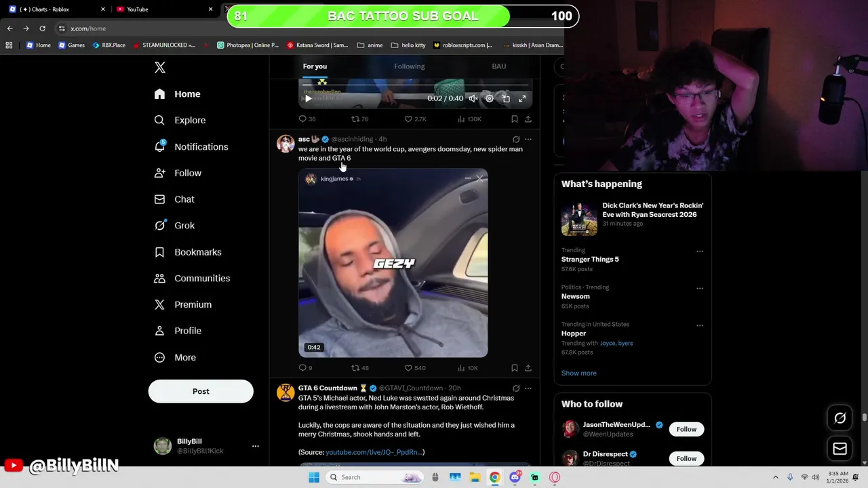Share the asc post

pyautogui.click(x=528, y=368)
